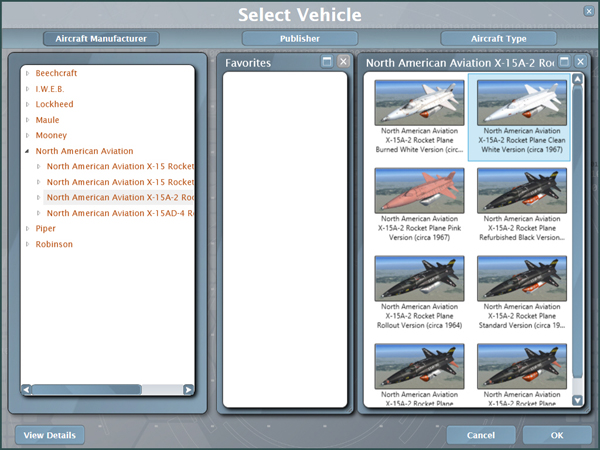Image resolution: width=600 pixels, height=450 pixels.
Task: Close the X-15A-2 aircraft list panel
Action: pyautogui.click(x=580, y=61)
